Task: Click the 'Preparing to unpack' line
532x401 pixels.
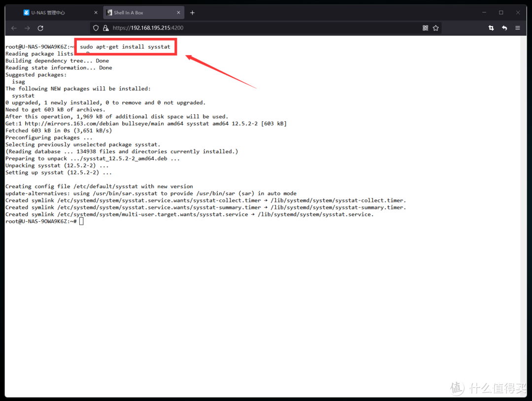Action: click(92, 159)
